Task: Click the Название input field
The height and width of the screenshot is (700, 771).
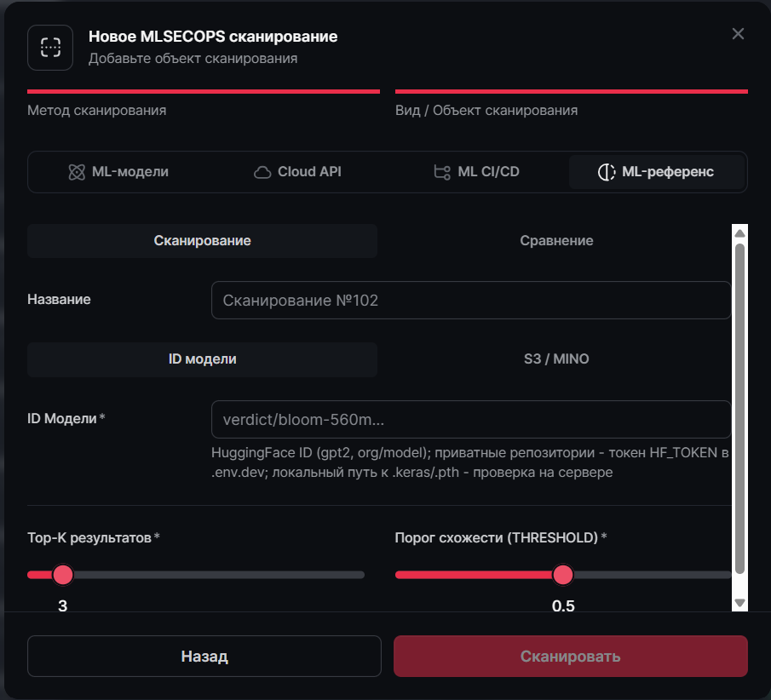Action: coord(471,301)
